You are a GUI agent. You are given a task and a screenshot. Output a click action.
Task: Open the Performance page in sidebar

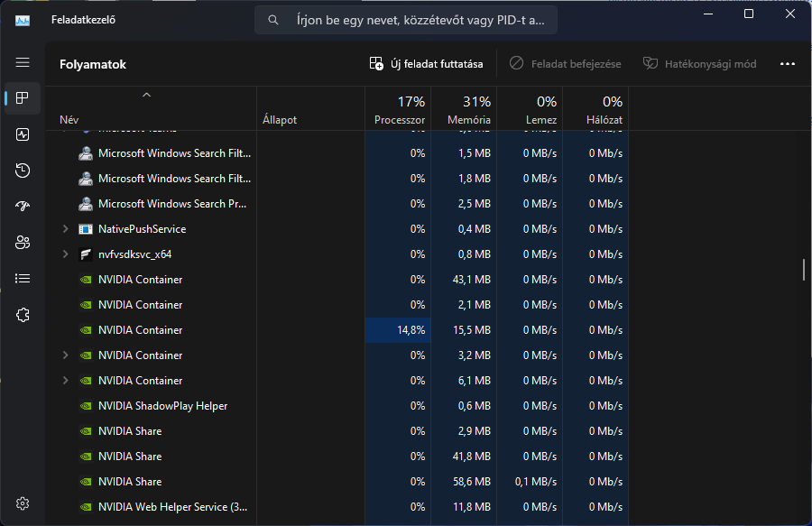click(x=23, y=134)
